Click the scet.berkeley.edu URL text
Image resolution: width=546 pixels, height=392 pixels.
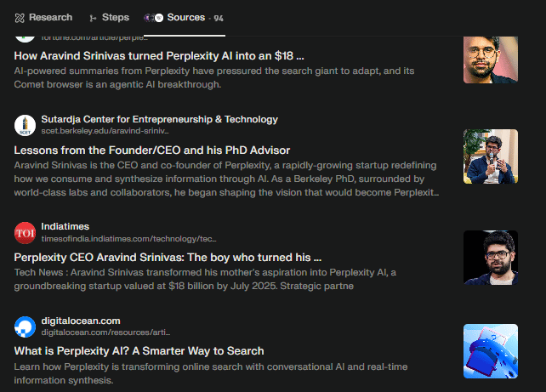tap(105, 132)
